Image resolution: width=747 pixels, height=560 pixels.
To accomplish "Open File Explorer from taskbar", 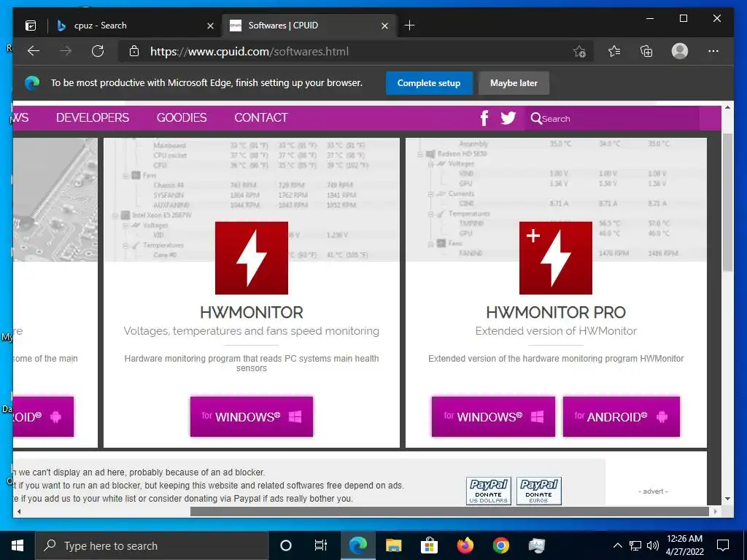I will [393, 545].
